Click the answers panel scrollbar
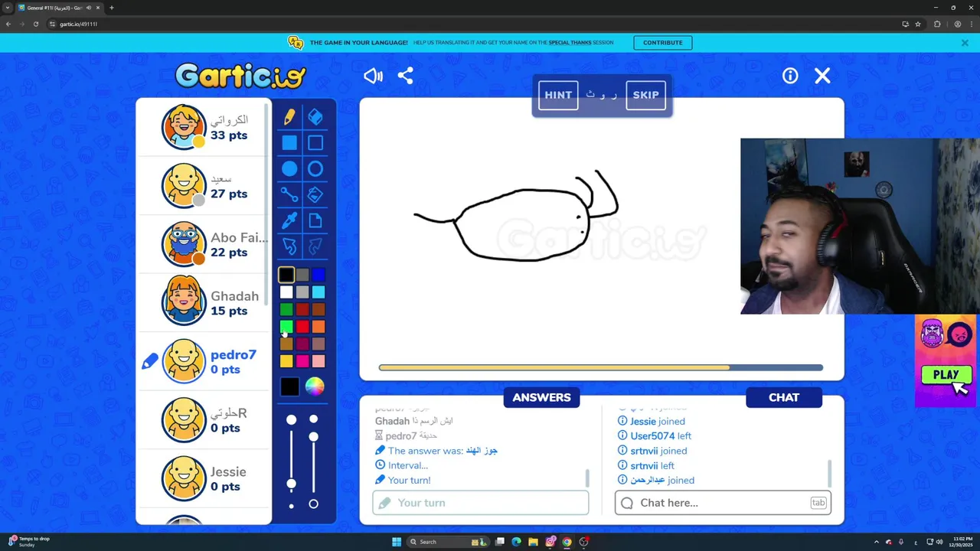This screenshot has height=551, width=980. [587, 478]
